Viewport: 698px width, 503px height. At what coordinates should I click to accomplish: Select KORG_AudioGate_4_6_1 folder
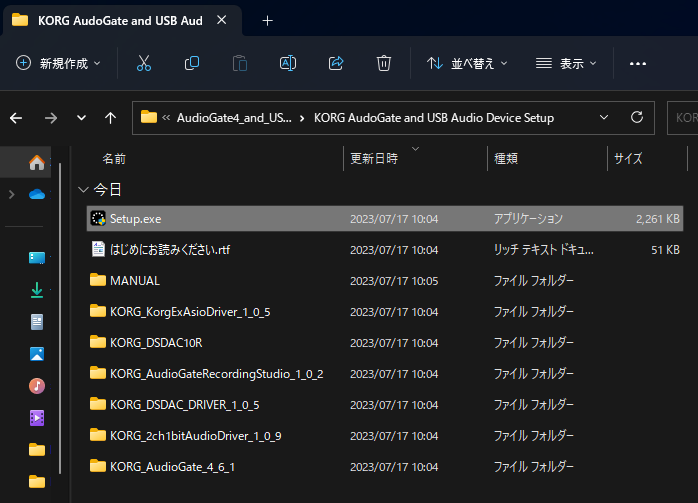coord(173,466)
